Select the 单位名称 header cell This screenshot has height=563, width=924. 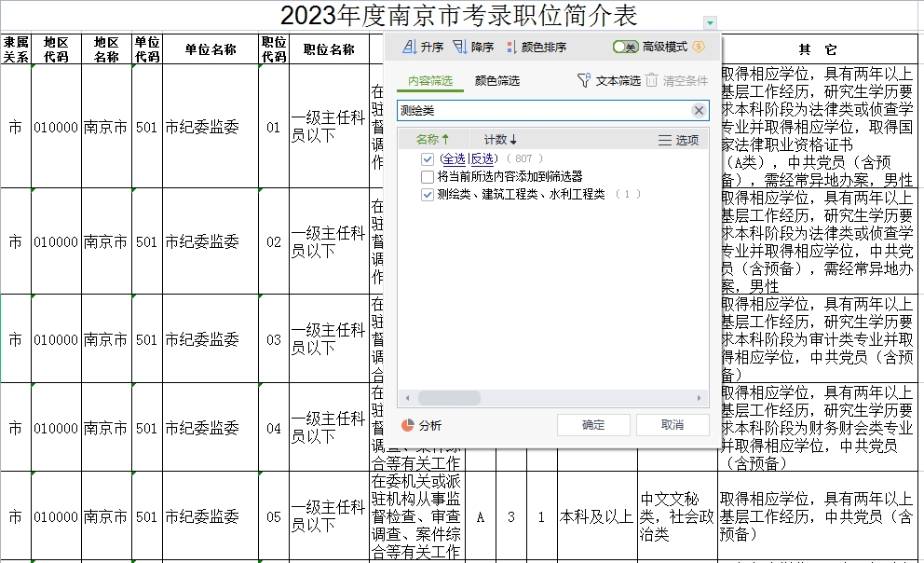click(x=211, y=48)
